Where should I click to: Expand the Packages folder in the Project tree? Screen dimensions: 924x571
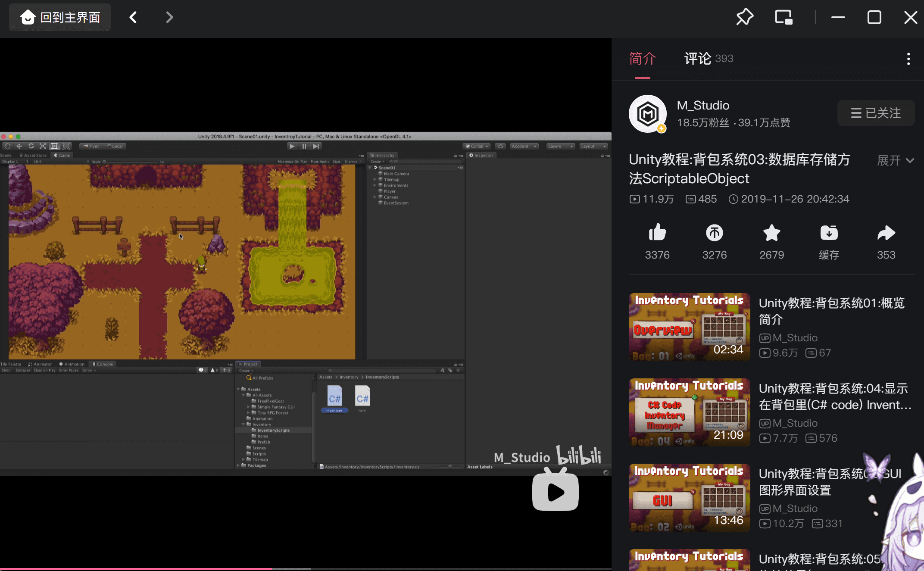click(x=238, y=465)
